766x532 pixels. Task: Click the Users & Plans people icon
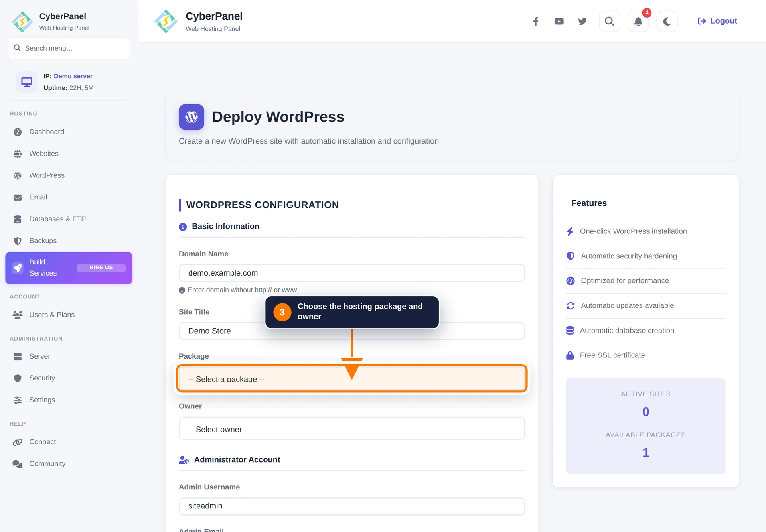click(18, 315)
